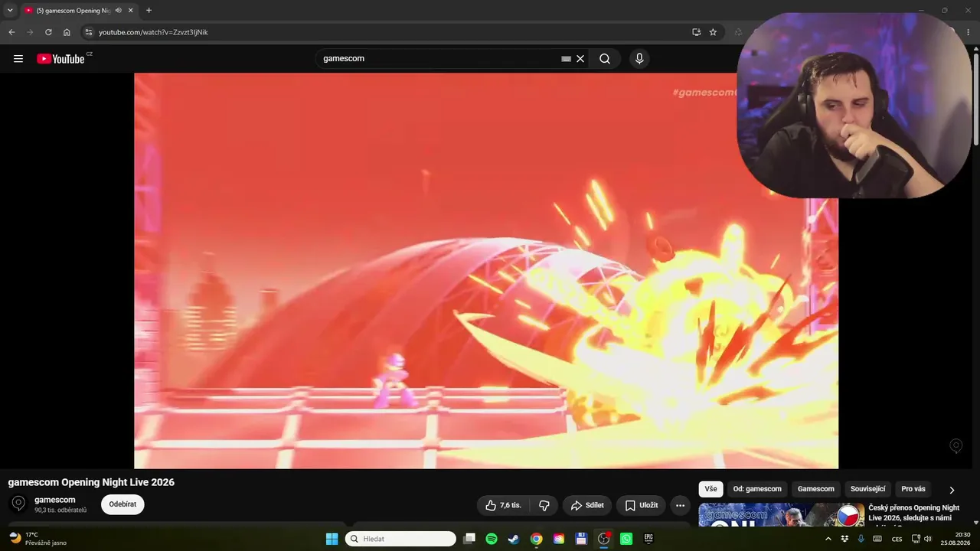Subscribe with the Odebírat button

coord(122,504)
